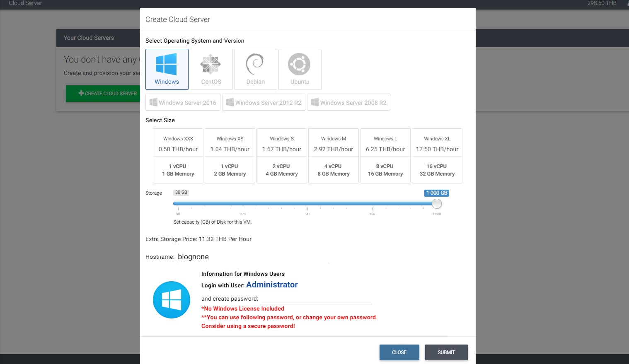This screenshot has width=629, height=364.
Task: Click the SUBMIT button
Action: click(446, 352)
